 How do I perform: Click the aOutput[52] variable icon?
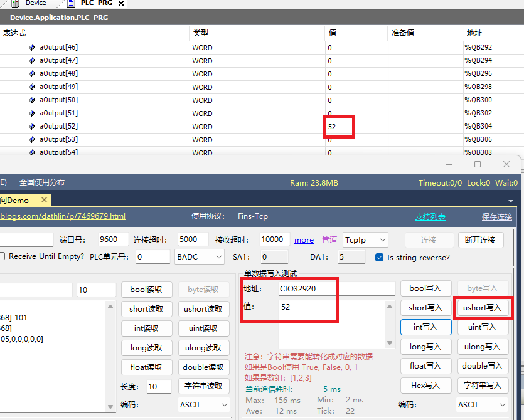click(32, 127)
